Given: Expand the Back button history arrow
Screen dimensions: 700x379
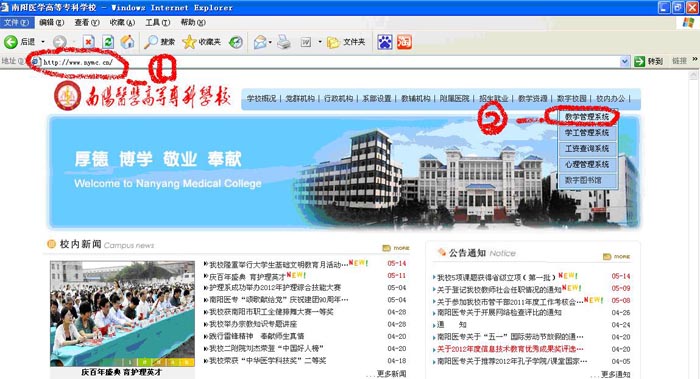Looking at the screenshot, I should (43, 42).
